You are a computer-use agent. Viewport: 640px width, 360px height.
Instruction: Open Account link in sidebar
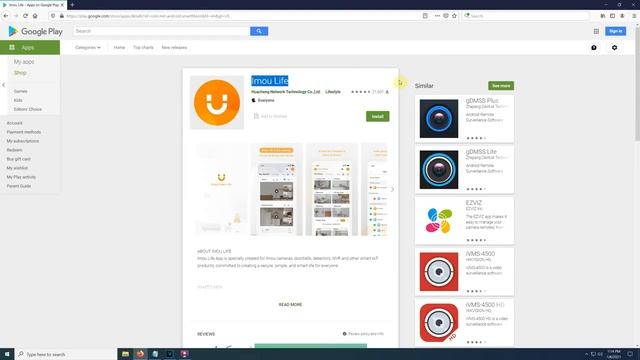pos(14,123)
